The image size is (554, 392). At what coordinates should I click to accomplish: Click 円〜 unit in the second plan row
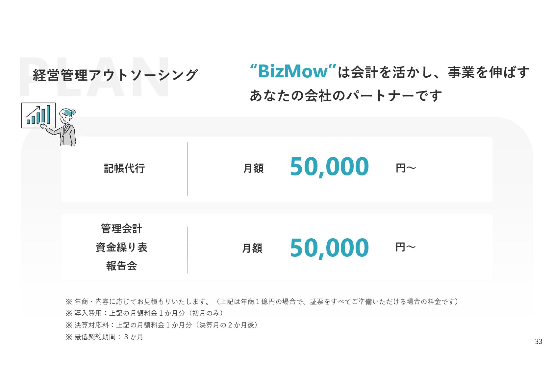[x=406, y=247]
